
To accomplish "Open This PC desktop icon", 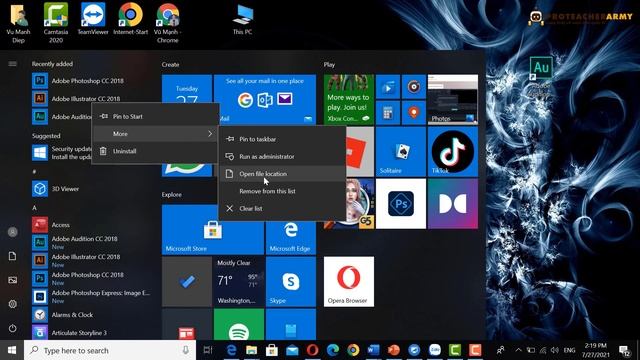I will click(x=243, y=19).
